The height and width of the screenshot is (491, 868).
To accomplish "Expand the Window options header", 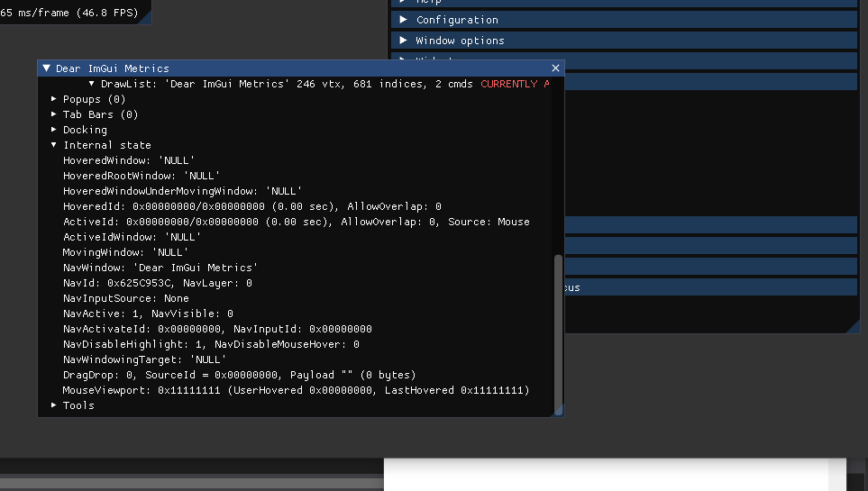I will pos(624,41).
